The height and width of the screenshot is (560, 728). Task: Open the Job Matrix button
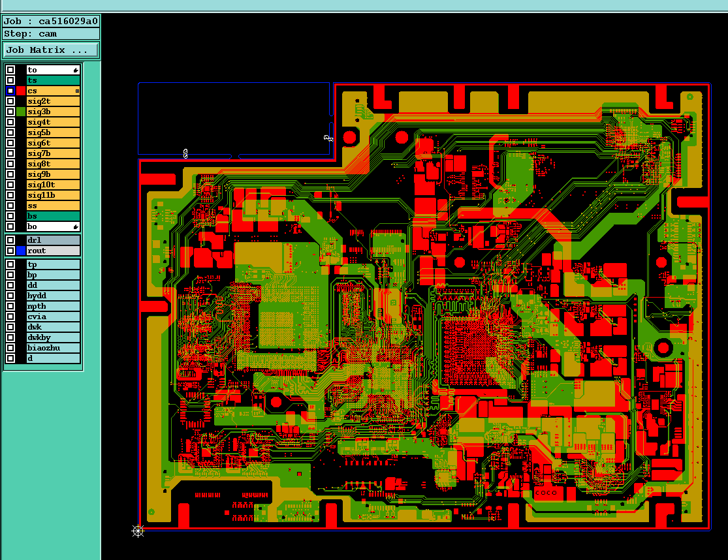[51, 50]
